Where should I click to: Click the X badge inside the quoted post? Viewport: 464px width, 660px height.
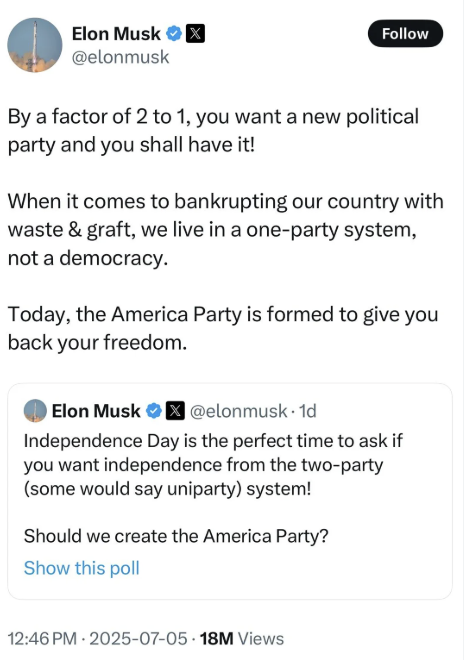[x=175, y=411]
